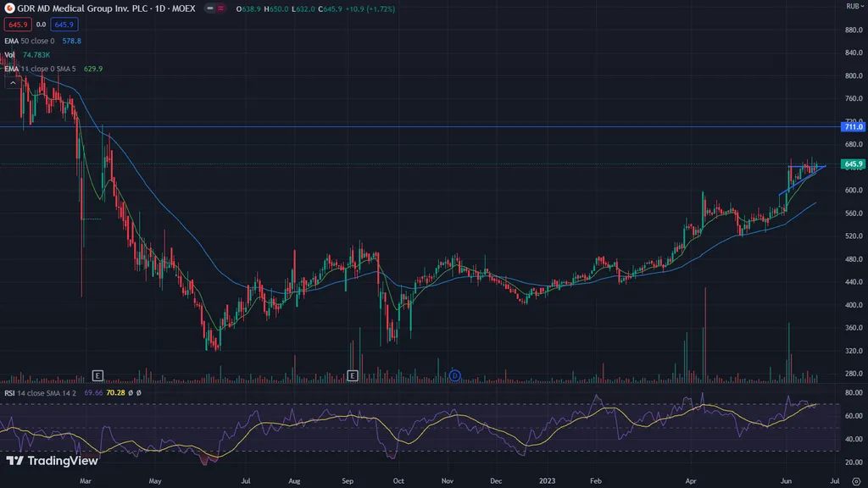Select the EMA 11 close SMA 5 legend
The height and width of the screenshot is (488, 868).
pyautogui.click(x=38, y=69)
